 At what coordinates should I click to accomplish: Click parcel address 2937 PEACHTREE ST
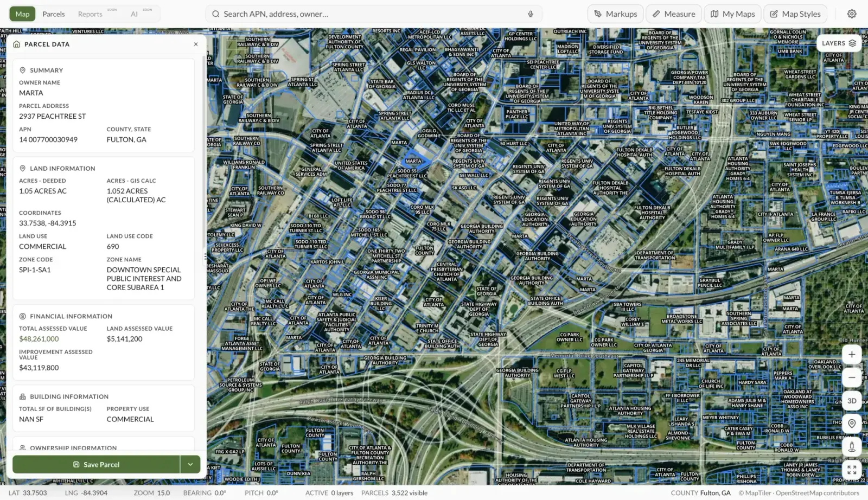coord(53,117)
